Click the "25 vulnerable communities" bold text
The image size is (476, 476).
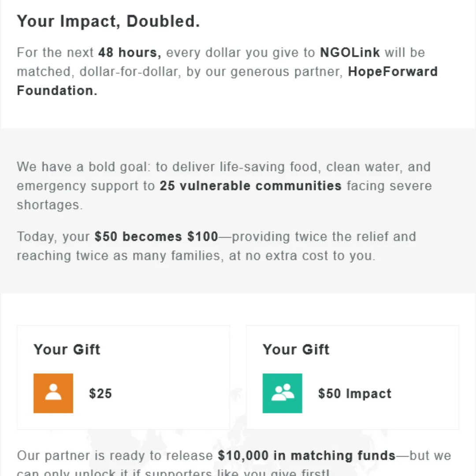[x=250, y=186]
